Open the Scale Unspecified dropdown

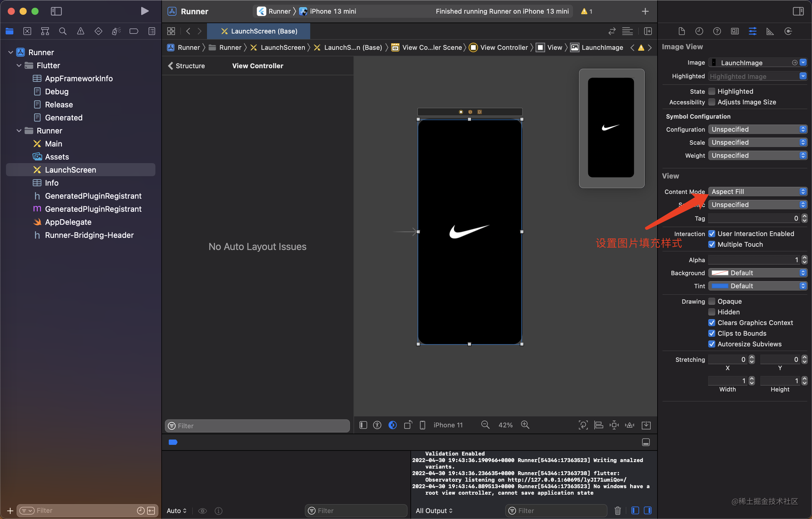point(758,142)
